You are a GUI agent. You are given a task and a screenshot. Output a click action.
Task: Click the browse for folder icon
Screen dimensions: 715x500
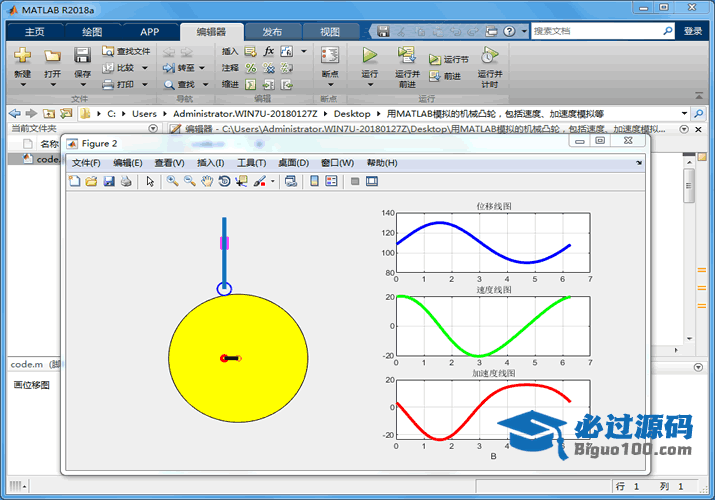click(66, 113)
